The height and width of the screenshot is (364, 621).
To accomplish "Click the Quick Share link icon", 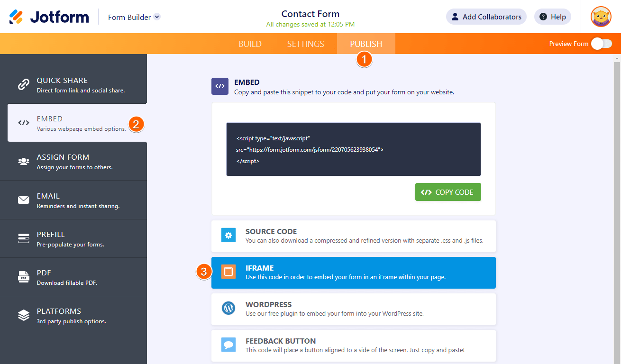I will click(x=24, y=84).
